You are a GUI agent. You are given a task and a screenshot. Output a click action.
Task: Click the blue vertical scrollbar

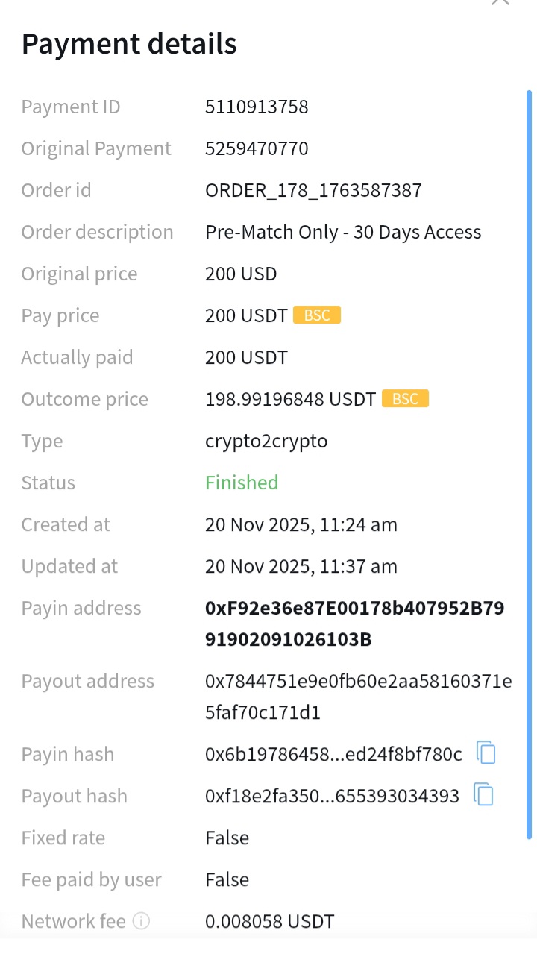529,462
